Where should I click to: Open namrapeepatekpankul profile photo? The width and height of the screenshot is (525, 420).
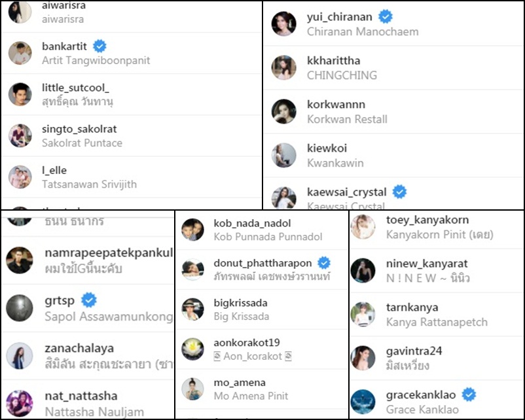pyautogui.click(x=20, y=260)
